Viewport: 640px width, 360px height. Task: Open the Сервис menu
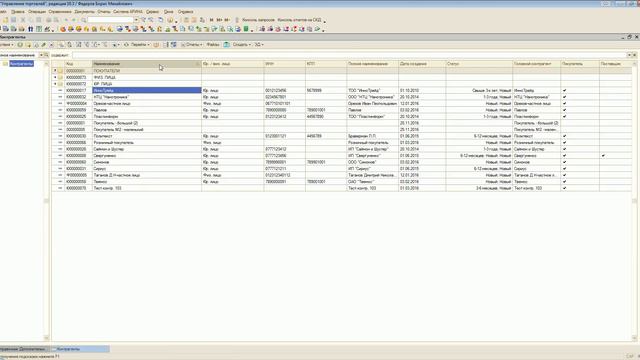point(152,12)
